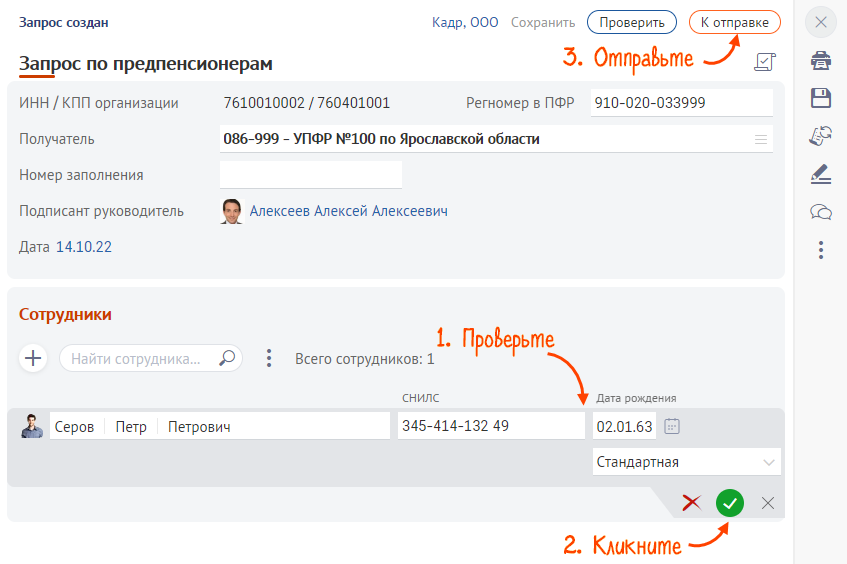Open the chat bubbles icon in sidebar
Viewport: 847px width, 564px height.
click(x=820, y=211)
